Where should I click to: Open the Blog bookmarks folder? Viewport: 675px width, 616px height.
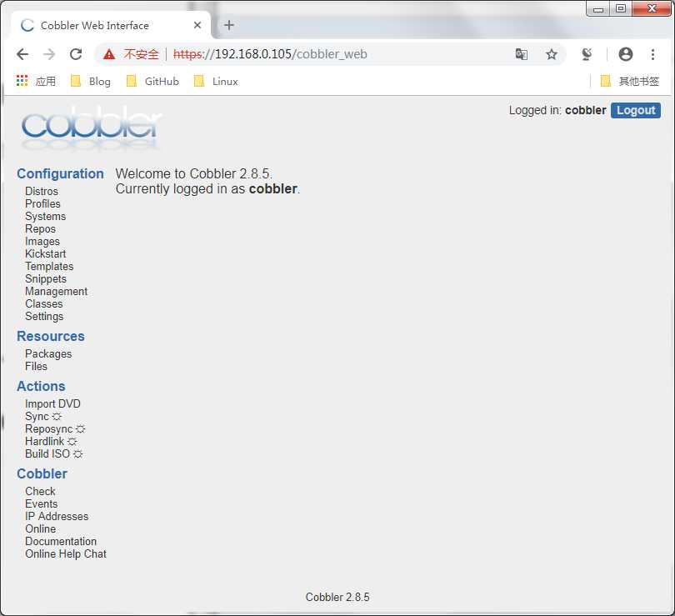pos(90,81)
